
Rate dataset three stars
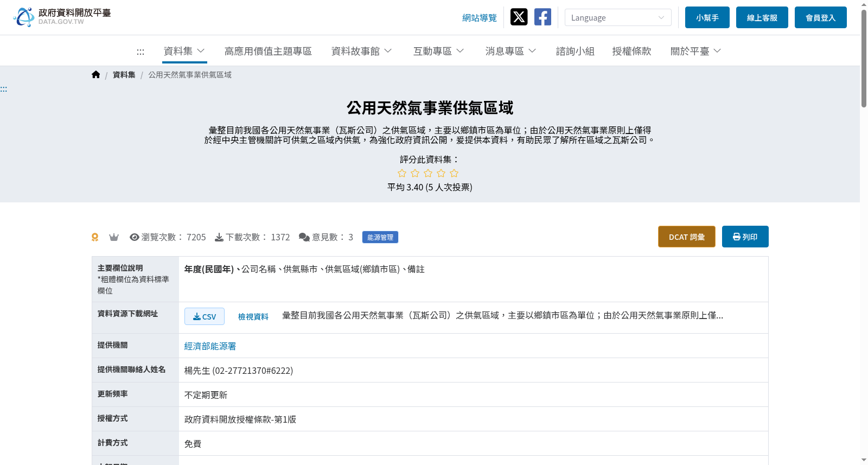428,173
